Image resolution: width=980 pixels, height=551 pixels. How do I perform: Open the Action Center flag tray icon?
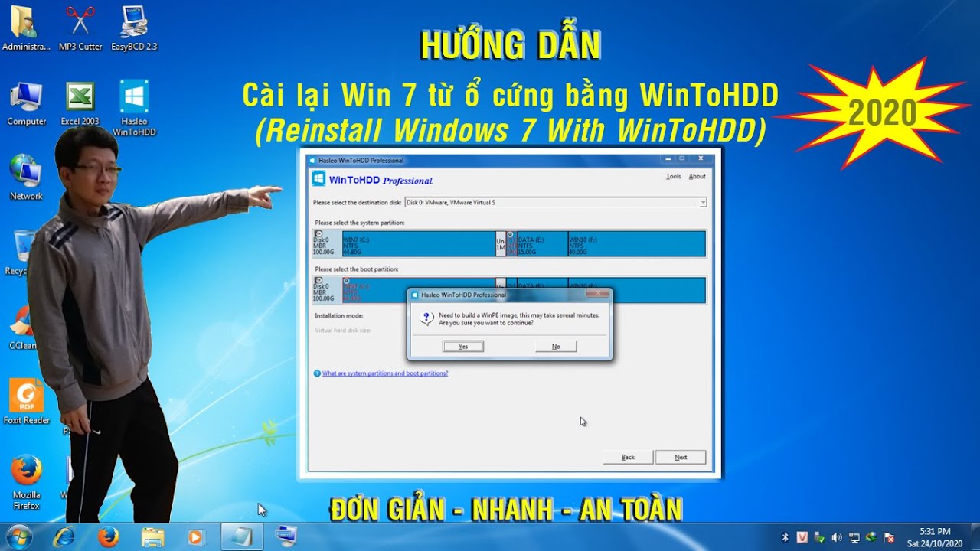pos(888,537)
